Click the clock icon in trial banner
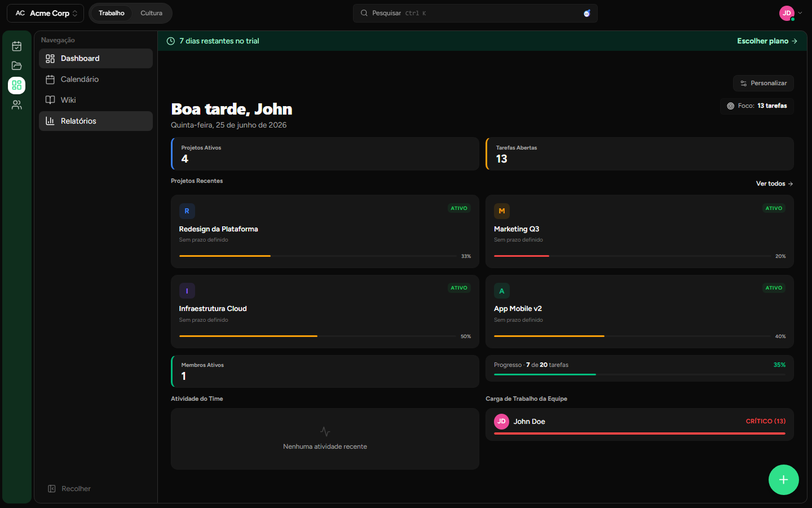 click(171, 41)
